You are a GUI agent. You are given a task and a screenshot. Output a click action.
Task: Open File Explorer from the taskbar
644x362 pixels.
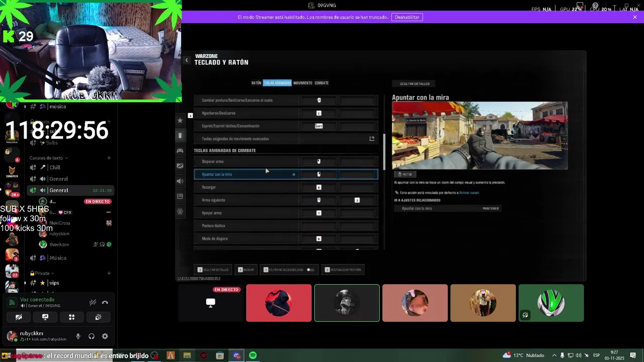click(x=187, y=355)
